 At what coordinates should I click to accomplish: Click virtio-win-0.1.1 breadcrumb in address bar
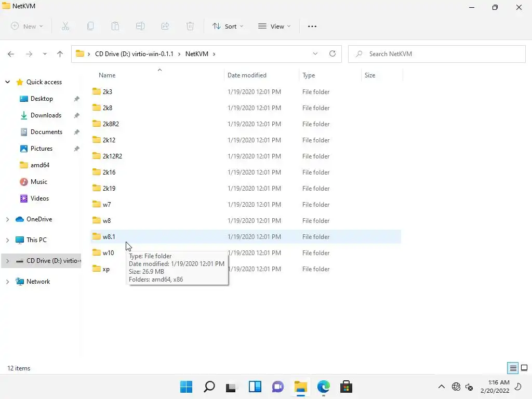tap(134, 54)
